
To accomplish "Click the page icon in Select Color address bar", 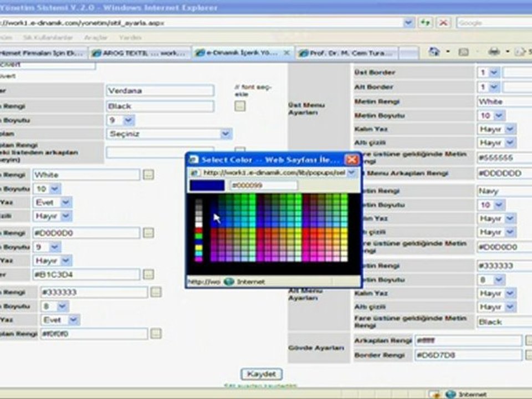I will click(195, 173).
